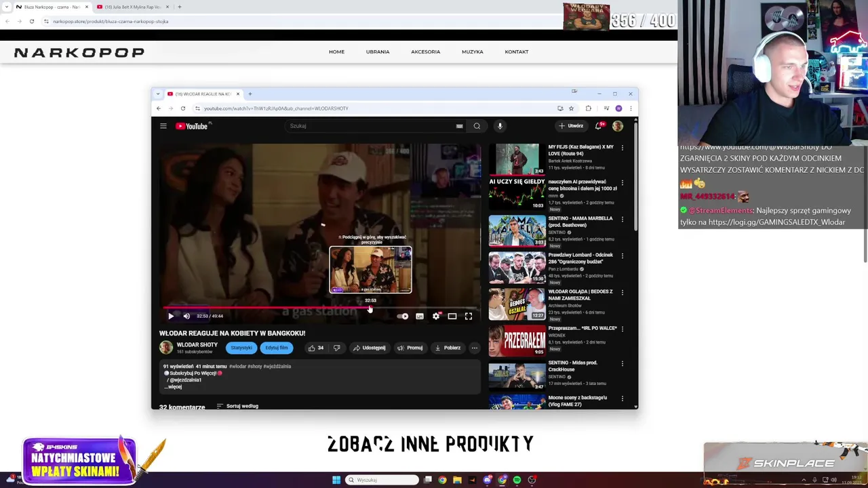The width and height of the screenshot is (868, 488).
Task: Toggle the autoplay switch in player
Action: (403, 316)
